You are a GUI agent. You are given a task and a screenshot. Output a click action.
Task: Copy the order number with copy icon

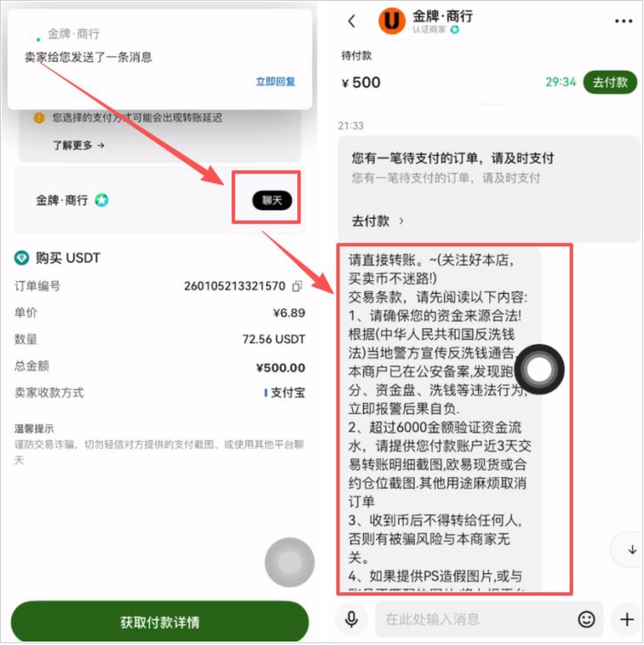point(297,286)
